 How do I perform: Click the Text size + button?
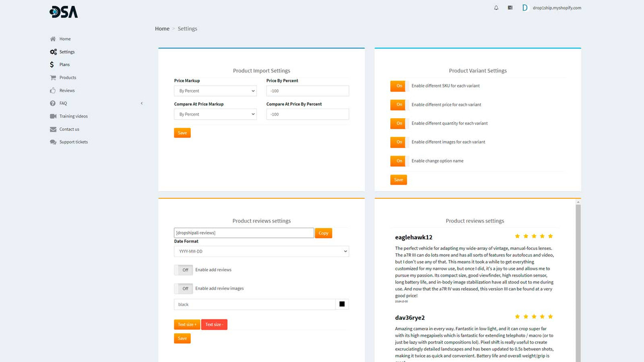point(187,324)
